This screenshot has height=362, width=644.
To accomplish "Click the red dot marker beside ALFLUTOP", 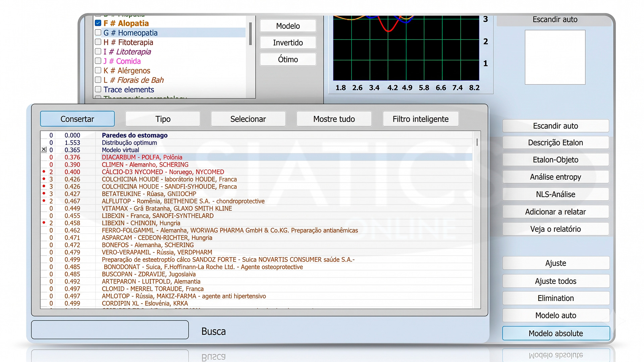I will click(44, 200).
